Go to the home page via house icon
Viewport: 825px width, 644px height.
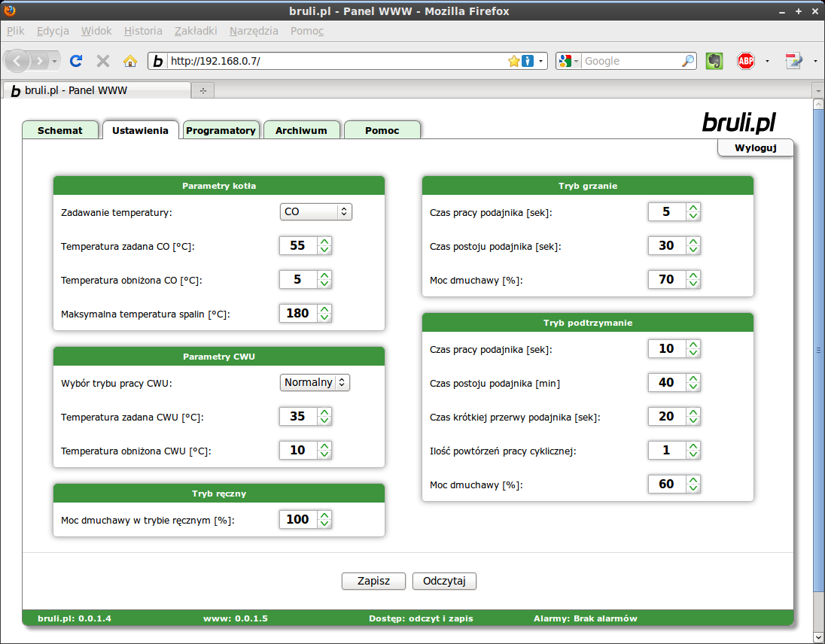130,61
